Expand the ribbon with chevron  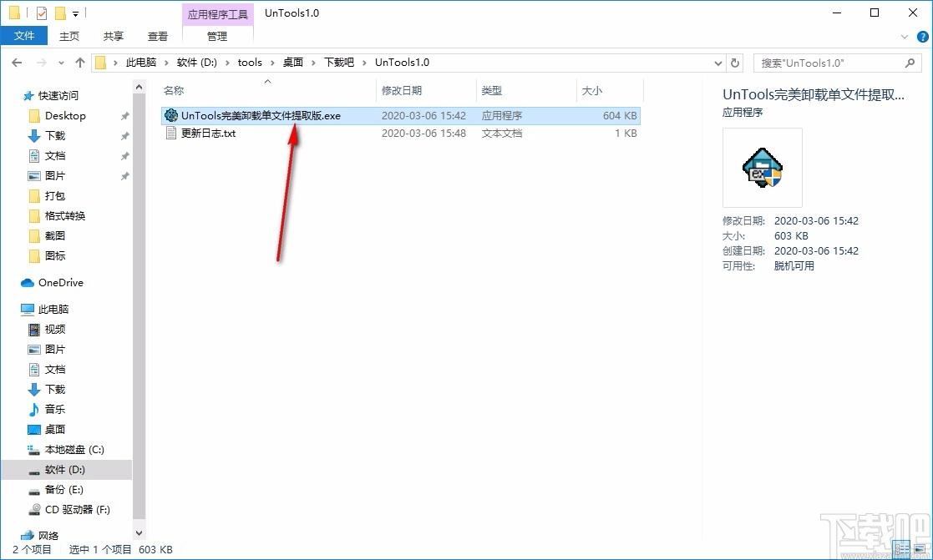[905, 36]
